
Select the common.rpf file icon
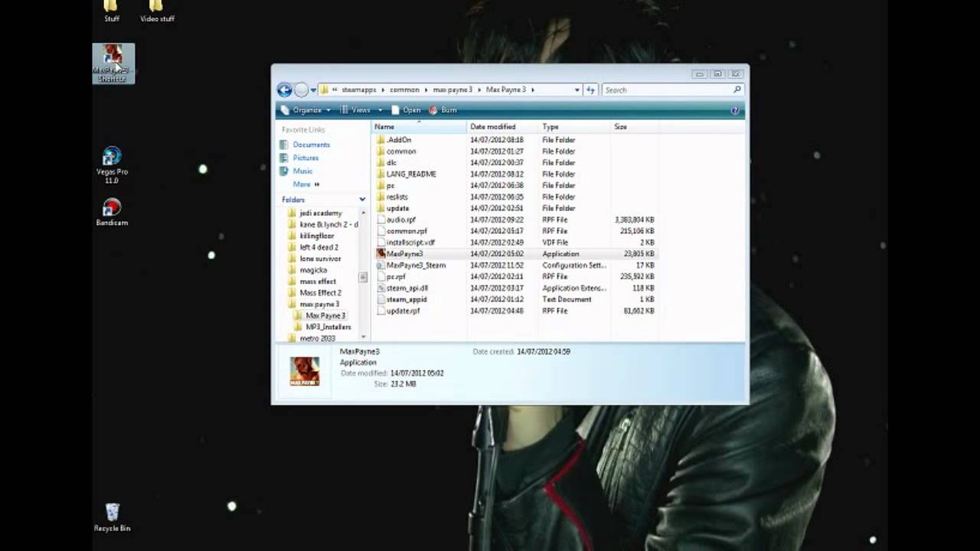[381, 231]
